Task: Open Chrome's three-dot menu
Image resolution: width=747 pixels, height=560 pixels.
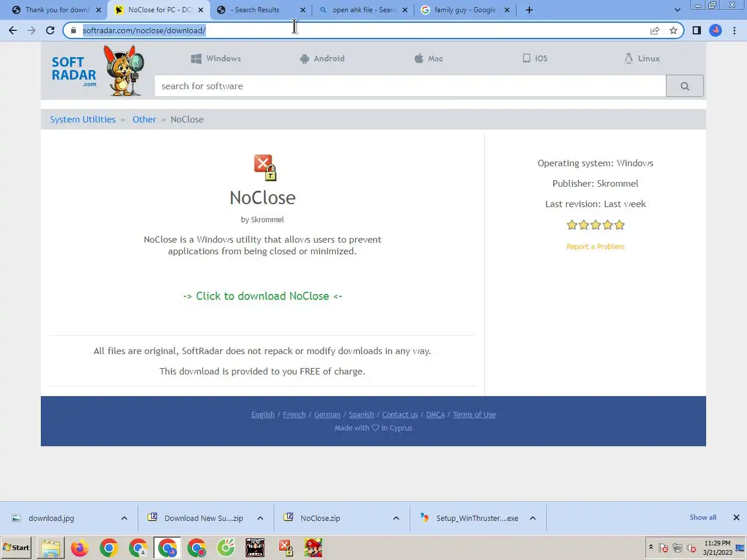Action: [x=734, y=30]
